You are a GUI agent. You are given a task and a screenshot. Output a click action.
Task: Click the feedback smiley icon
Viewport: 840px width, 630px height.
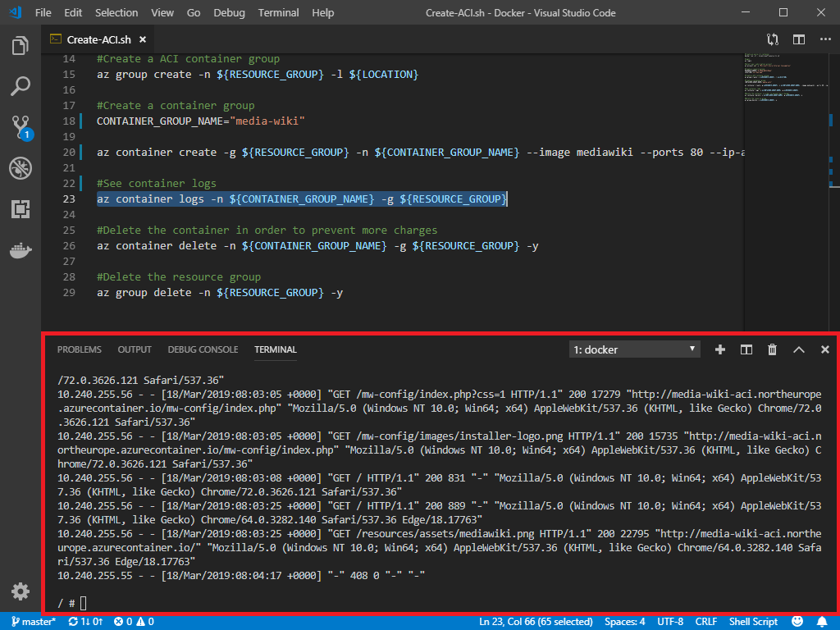click(x=797, y=622)
